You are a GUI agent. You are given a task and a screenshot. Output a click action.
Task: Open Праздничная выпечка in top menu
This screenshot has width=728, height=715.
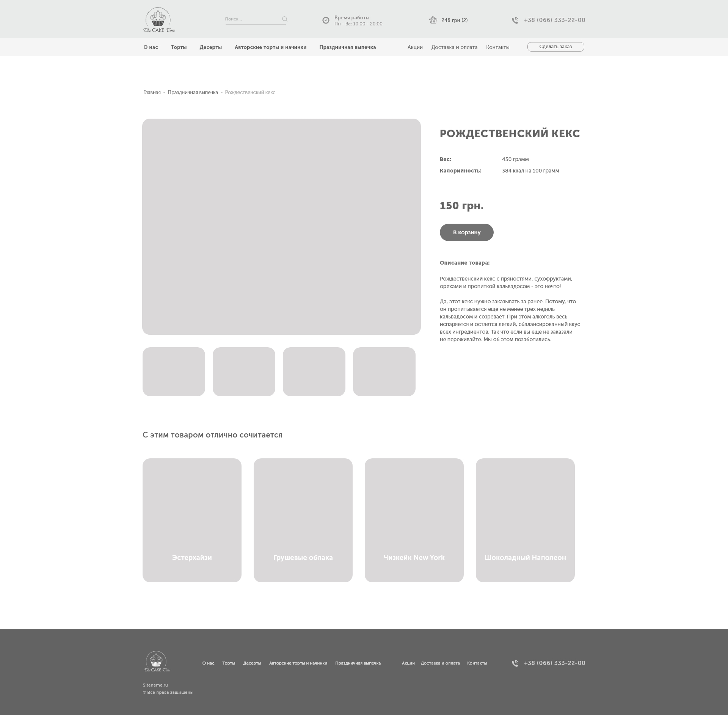click(347, 47)
